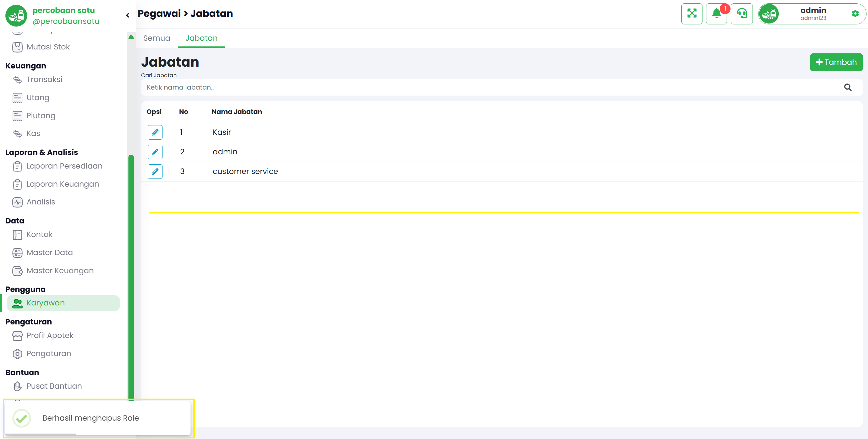This screenshot has height=439, width=868.
Task: Click the Nama Jabatan column header
Action: coord(237,112)
